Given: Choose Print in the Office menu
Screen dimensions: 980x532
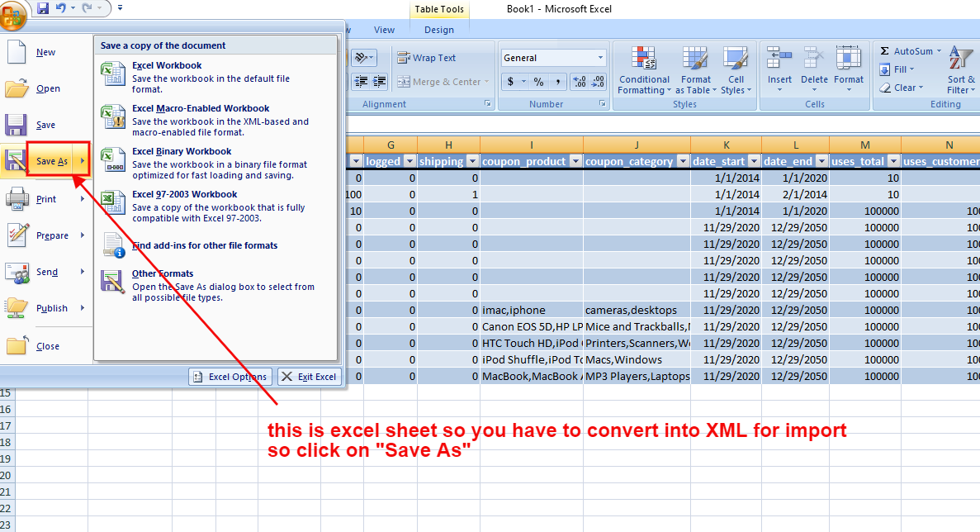Looking at the screenshot, I should click(45, 199).
